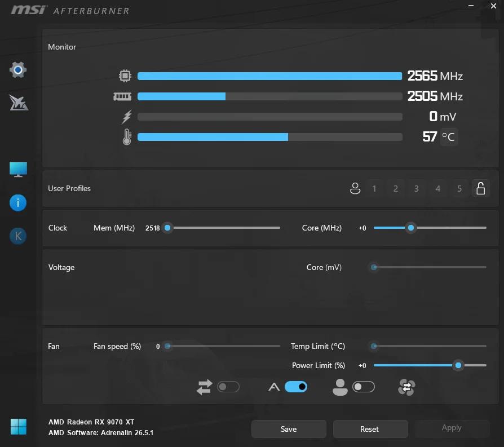The width and height of the screenshot is (504, 447).
Task: Enable the user-defined fan control switch
Action: click(364, 387)
